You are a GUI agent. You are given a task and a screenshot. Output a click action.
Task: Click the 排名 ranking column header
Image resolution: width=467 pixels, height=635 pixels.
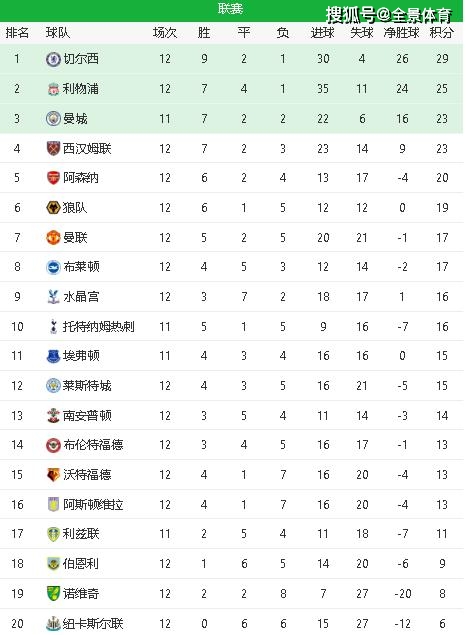click(17, 32)
